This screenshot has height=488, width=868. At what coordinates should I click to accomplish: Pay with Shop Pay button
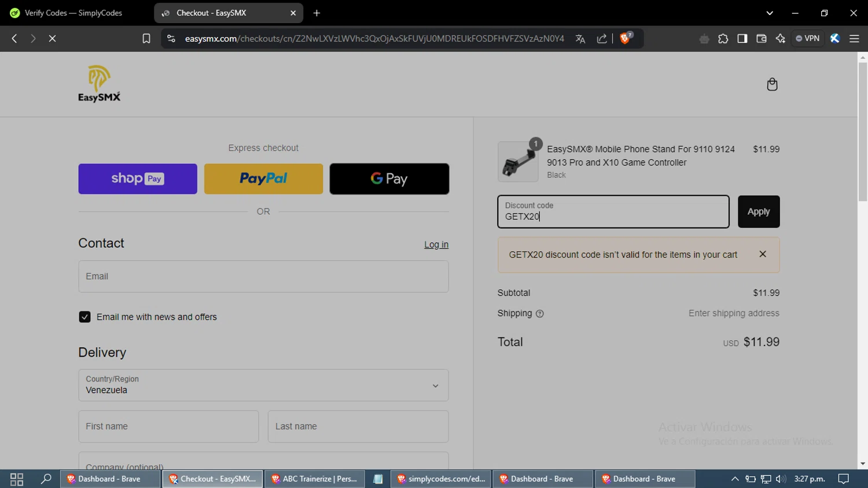[138, 179]
